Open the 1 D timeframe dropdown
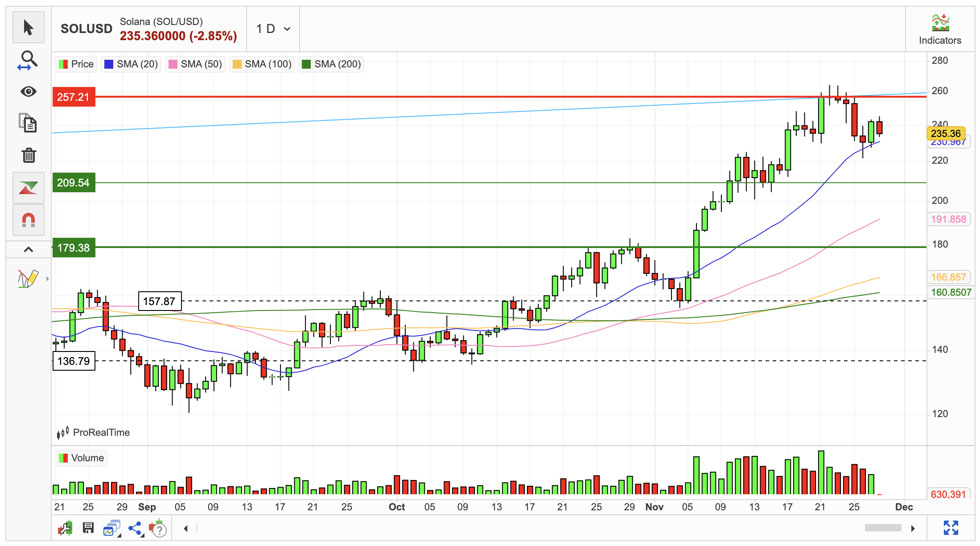980x546 pixels. 273,29
